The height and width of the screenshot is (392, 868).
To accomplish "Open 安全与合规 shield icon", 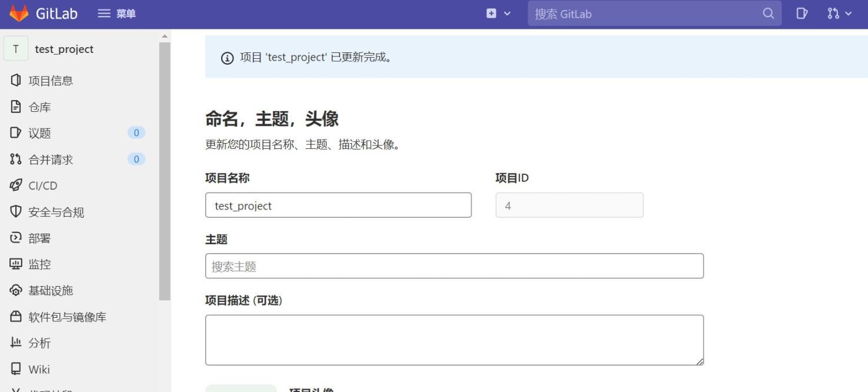I will (x=16, y=212).
